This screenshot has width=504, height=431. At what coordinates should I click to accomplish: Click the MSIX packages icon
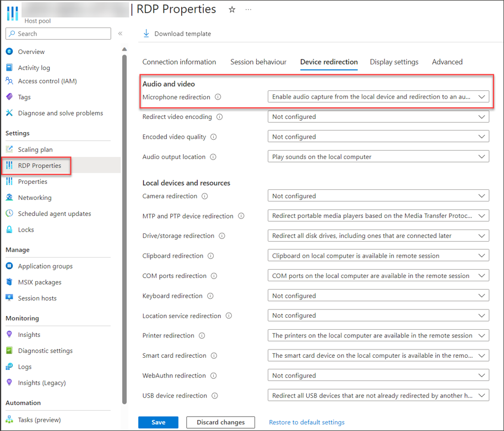tap(9, 282)
